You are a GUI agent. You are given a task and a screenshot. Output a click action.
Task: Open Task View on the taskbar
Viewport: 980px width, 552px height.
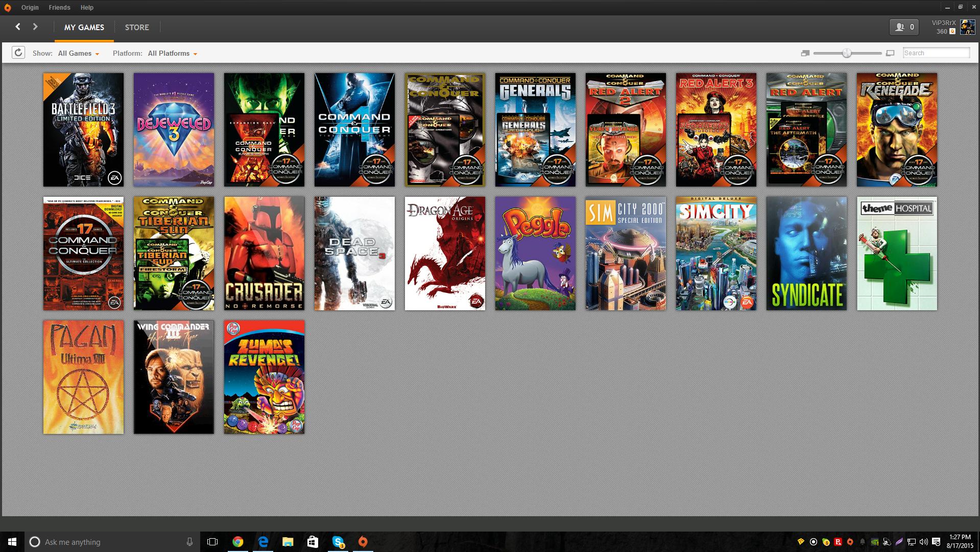tap(212, 542)
